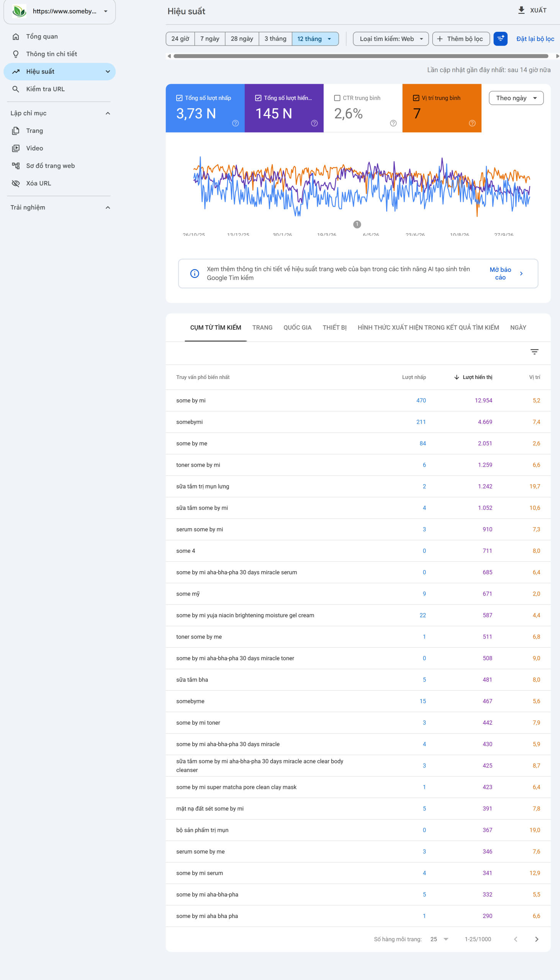Click the plus icon in Thêm bộ lọc
This screenshot has width=560, height=980.
point(440,39)
